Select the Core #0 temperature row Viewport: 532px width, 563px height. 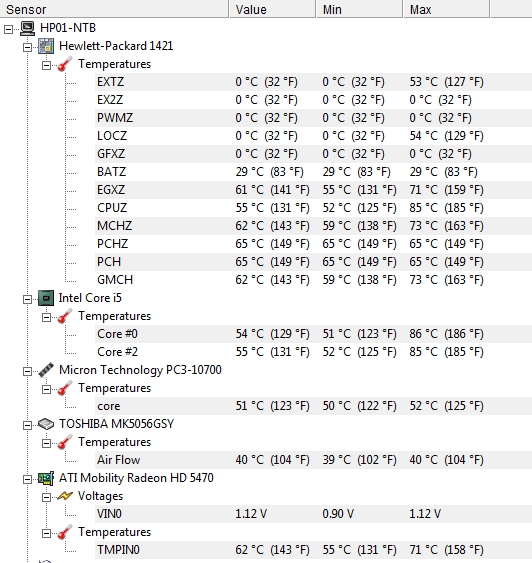pyautogui.click(x=313, y=334)
